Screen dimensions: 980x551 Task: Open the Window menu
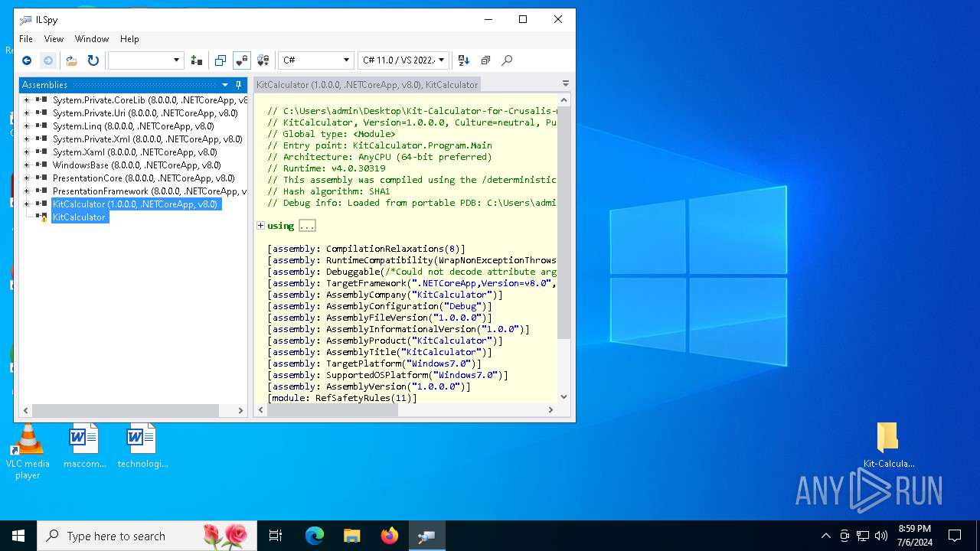pyautogui.click(x=92, y=39)
